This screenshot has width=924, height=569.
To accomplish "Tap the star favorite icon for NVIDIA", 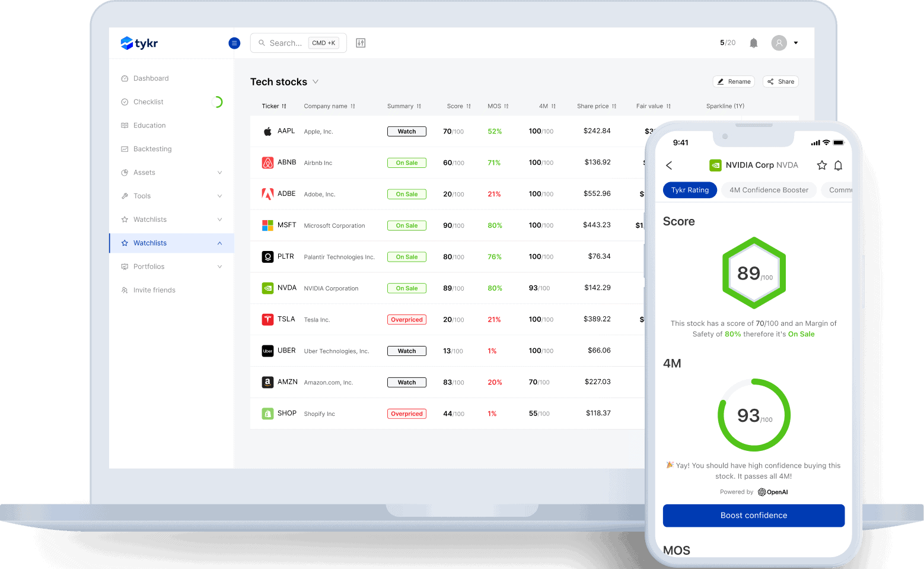I will click(x=821, y=166).
